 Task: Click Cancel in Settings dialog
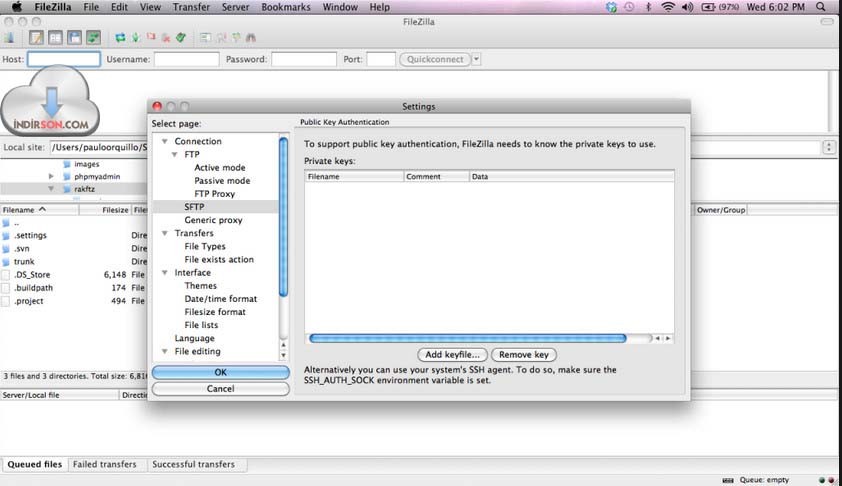[x=221, y=388]
